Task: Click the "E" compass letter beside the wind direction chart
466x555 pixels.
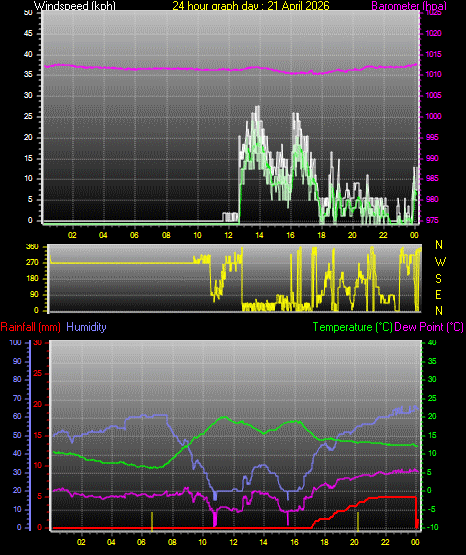Action: pos(438,295)
